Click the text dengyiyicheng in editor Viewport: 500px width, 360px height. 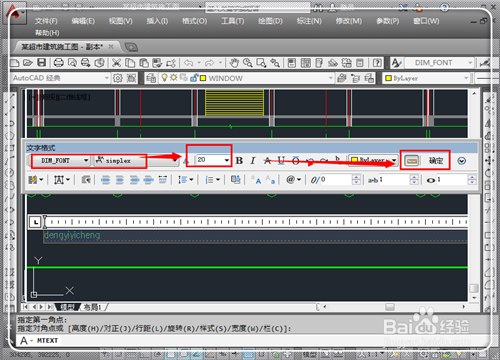72,235
